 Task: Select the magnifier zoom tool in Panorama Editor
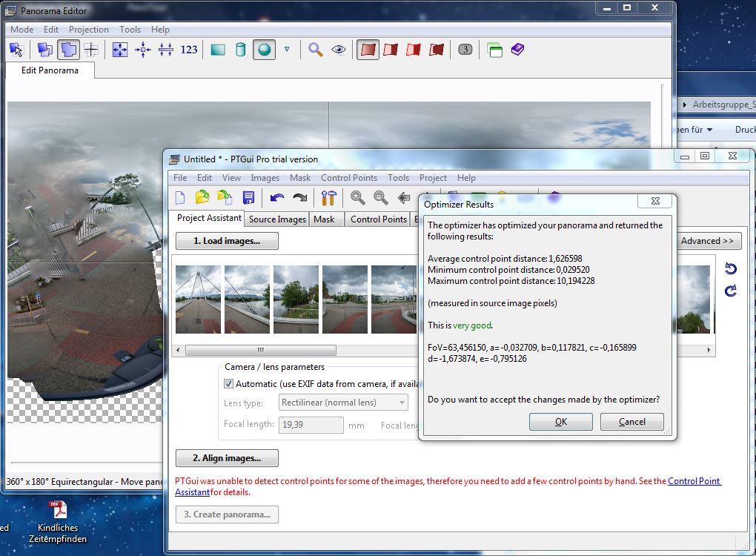[316, 50]
